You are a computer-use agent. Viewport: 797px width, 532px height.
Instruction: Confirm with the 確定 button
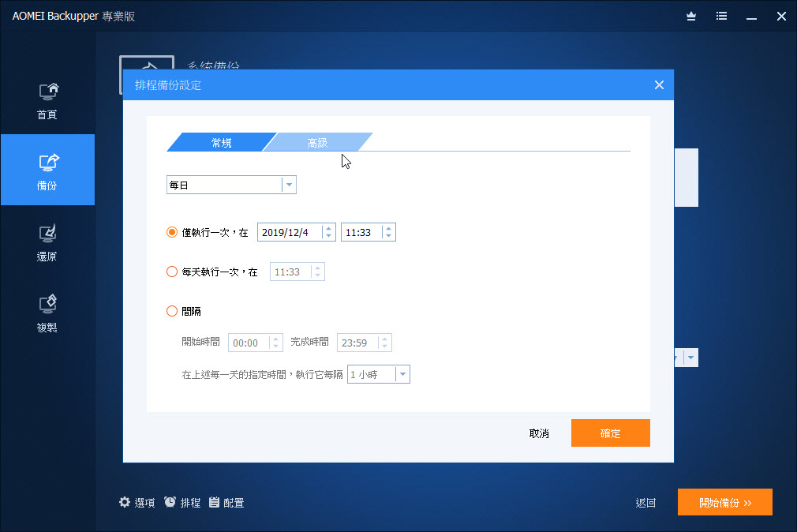[x=611, y=433]
